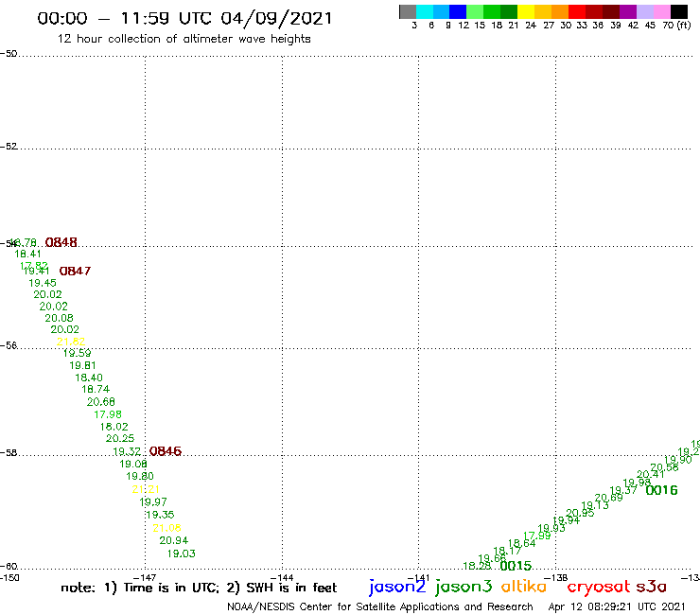Click the purple swatch in the color scale
The image size is (700, 615).
click(x=628, y=11)
